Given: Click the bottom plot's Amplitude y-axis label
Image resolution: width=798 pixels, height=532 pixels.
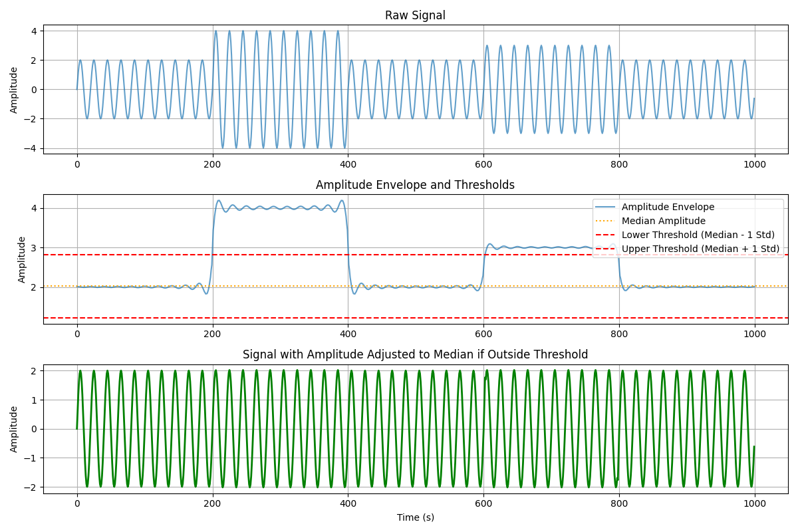Looking at the screenshot, I should [x=14, y=429].
